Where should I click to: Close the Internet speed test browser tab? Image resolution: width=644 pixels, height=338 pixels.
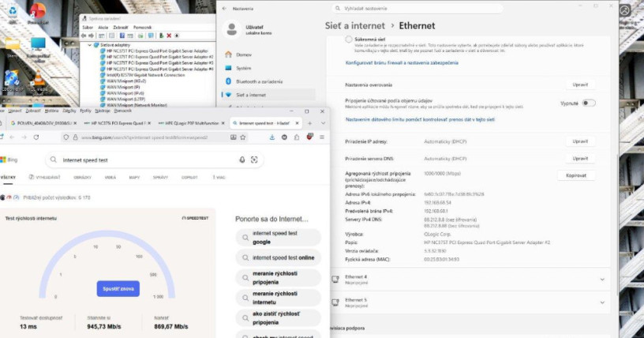pos(297,123)
